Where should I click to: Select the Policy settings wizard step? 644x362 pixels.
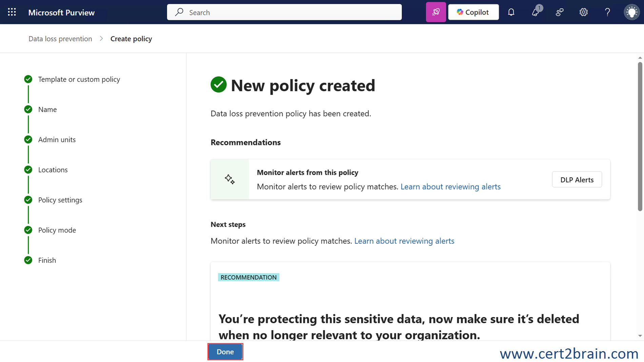coord(60,200)
